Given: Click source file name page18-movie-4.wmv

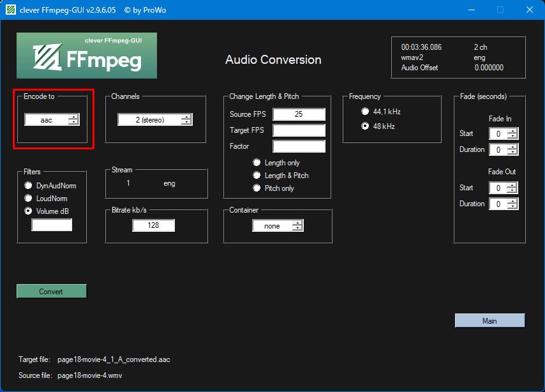Looking at the screenshot, I should tap(90, 375).
